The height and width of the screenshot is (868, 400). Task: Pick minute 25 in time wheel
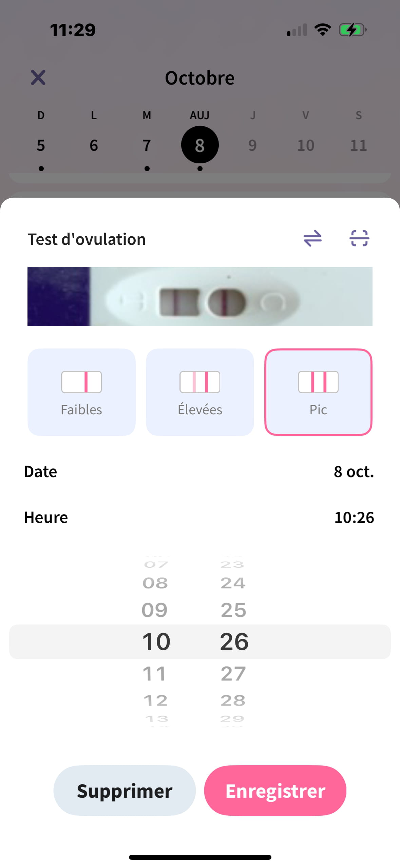[233, 610]
